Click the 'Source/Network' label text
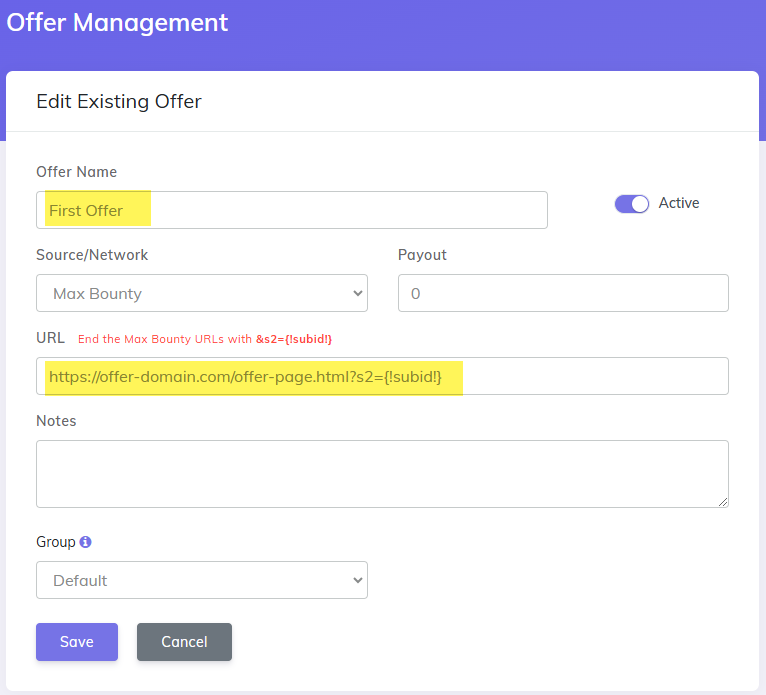This screenshot has width=766, height=695. click(92, 255)
